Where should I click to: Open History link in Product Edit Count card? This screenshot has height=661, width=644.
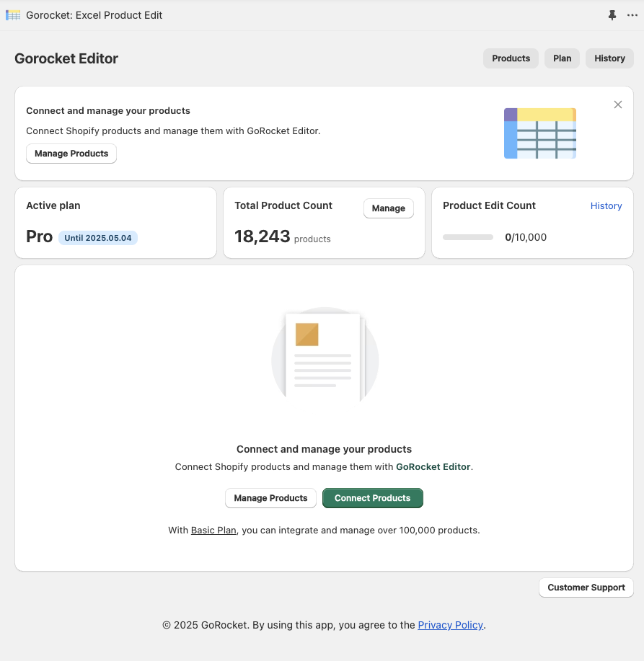(x=606, y=205)
